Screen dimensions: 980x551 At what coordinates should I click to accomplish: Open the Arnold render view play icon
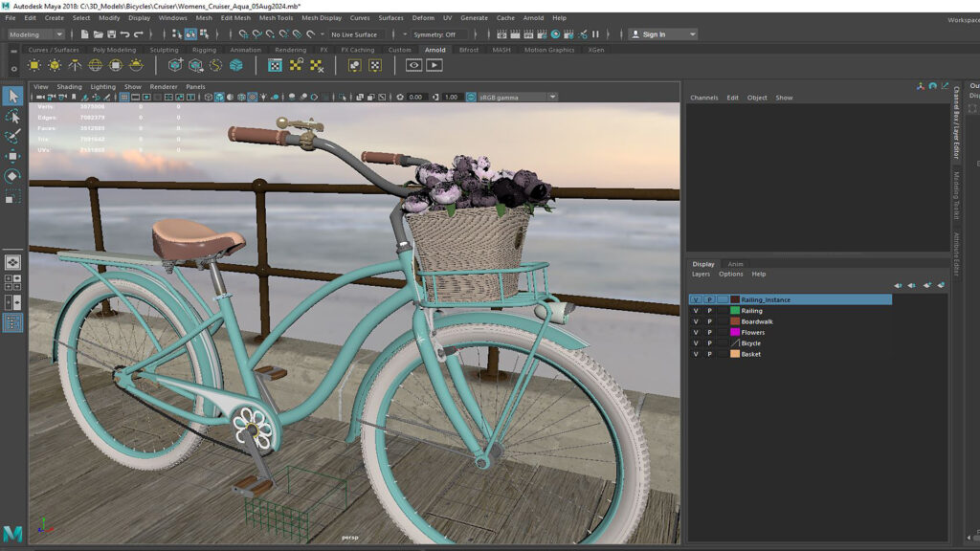(434, 65)
